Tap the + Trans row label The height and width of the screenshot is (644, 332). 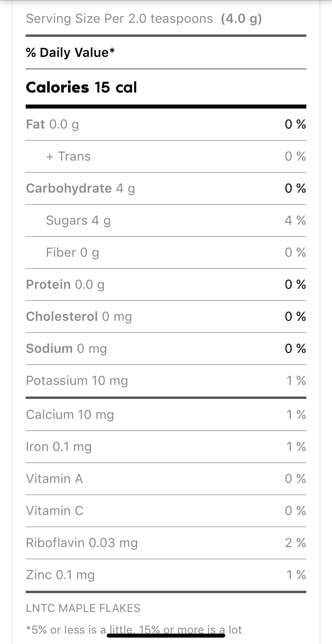click(x=68, y=156)
